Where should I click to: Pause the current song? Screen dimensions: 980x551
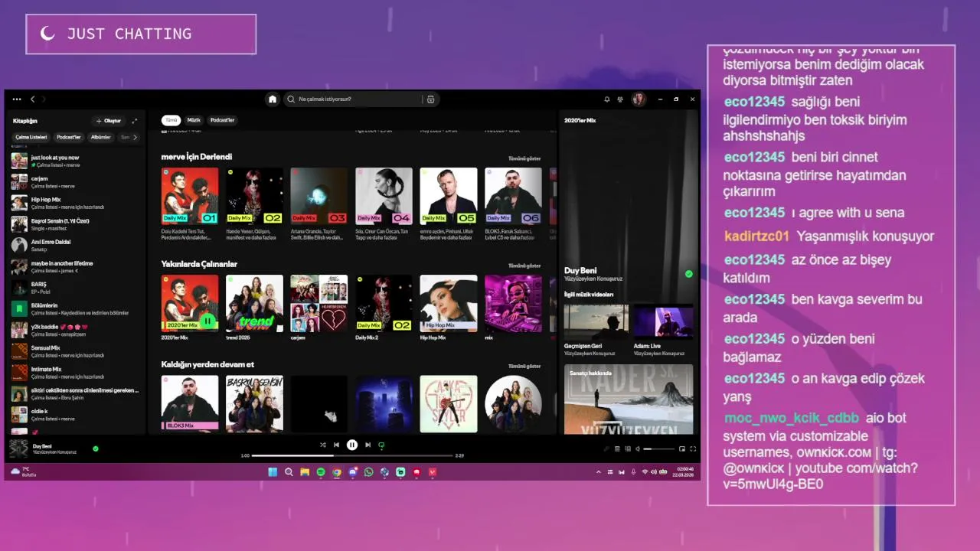[352, 445]
